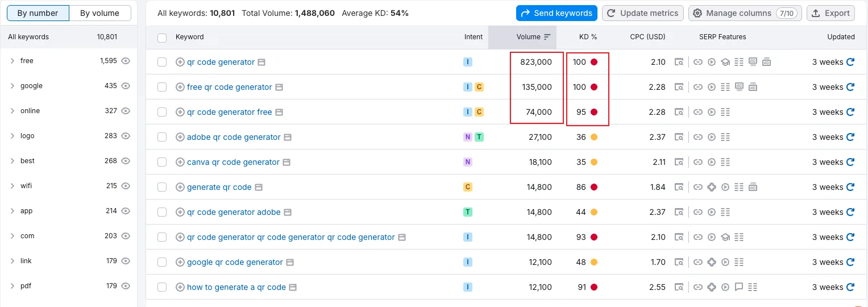868x307 pixels.
Task: Click SERP preview icon next to 'generate qr code'
Action: (x=259, y=187)
